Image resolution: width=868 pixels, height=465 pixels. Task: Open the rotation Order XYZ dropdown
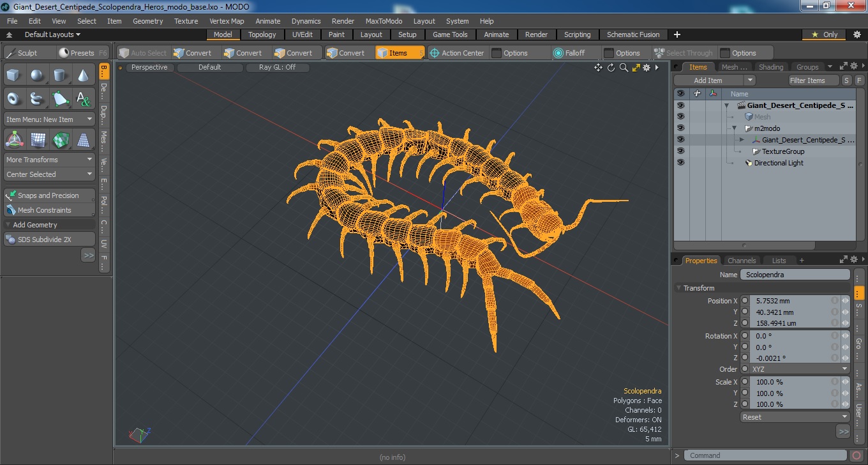tap(800, 369)
